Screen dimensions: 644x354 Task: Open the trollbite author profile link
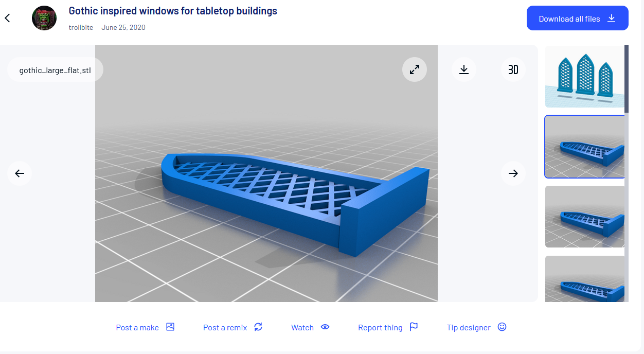point(81,27)
